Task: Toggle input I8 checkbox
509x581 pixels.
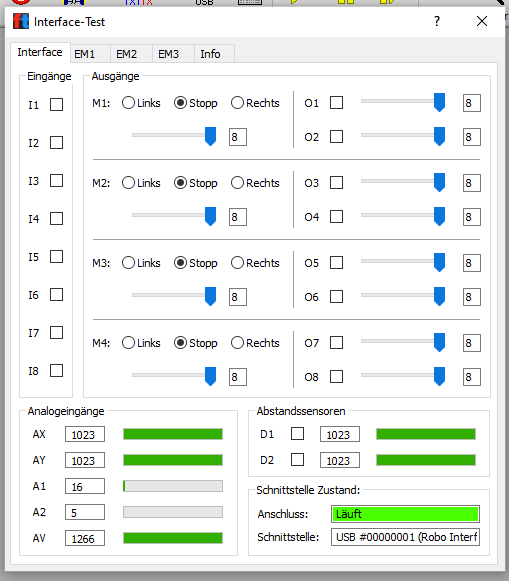Action: click(56, 370)
